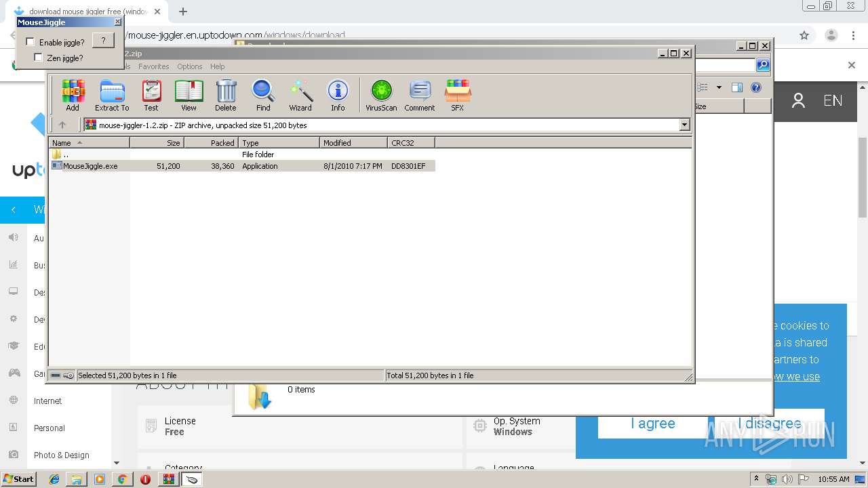Click the volume icon in system tray
This screenshot has height=488, width=868.
point(787,479)
